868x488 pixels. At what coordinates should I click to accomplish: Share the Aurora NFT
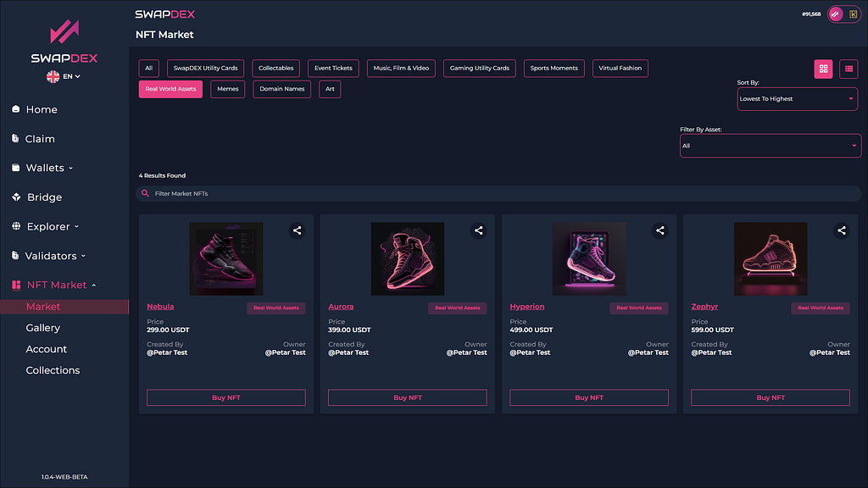tap(479, 230)
